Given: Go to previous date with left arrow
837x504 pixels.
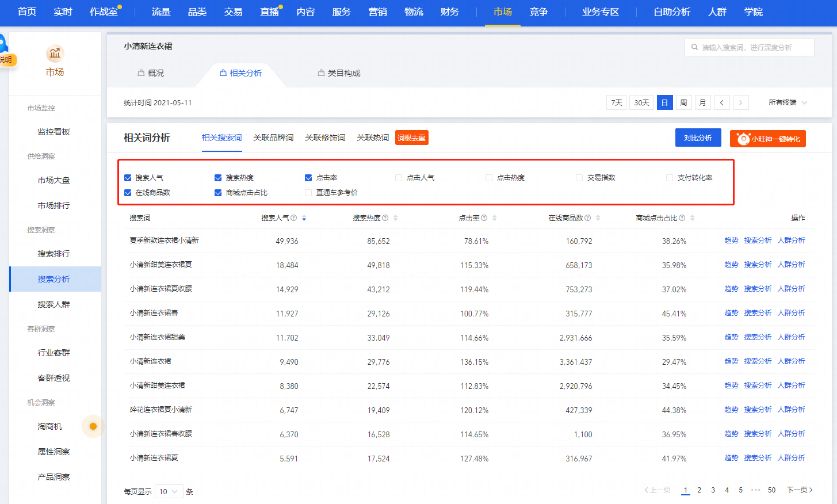Looking at the screenshot, I should (722, 102).
